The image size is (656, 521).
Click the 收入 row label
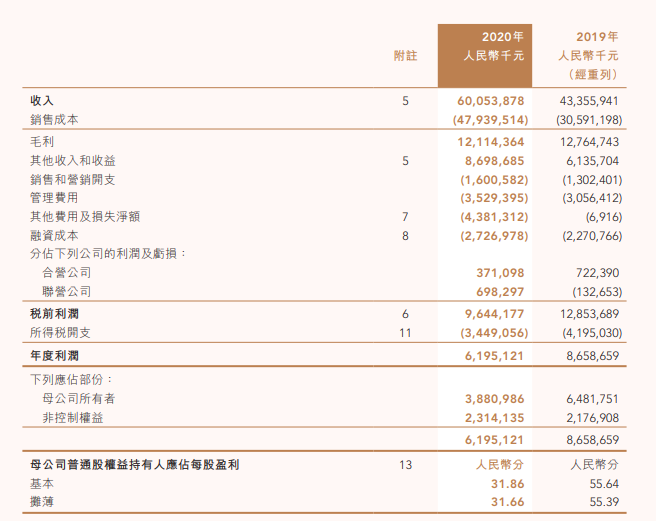click(x=42, y=100)
